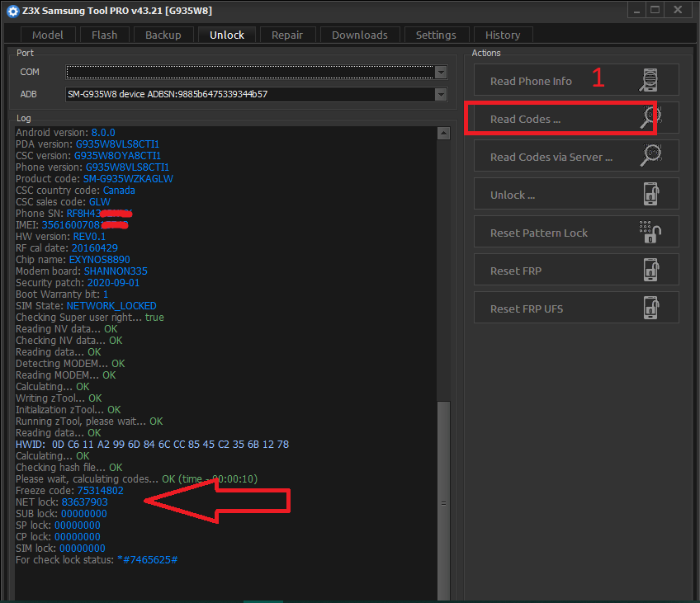Screen dimensions: 700x603
Task: Click the SUB lock 00000000 code
Action: click(84, 514)
